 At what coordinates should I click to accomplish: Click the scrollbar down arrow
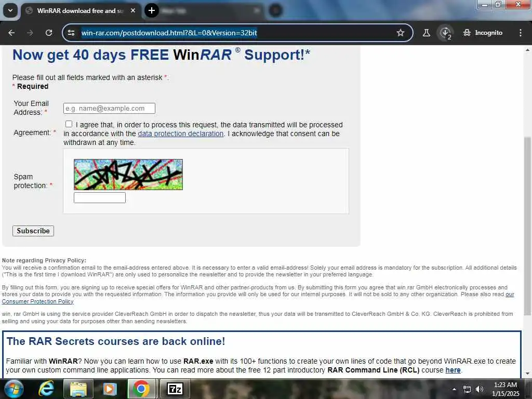[528, 374]
